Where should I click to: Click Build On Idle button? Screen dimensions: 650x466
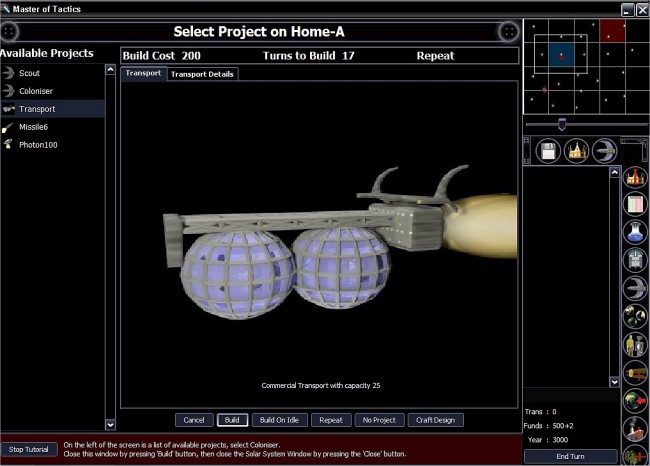tap(279, 420)
